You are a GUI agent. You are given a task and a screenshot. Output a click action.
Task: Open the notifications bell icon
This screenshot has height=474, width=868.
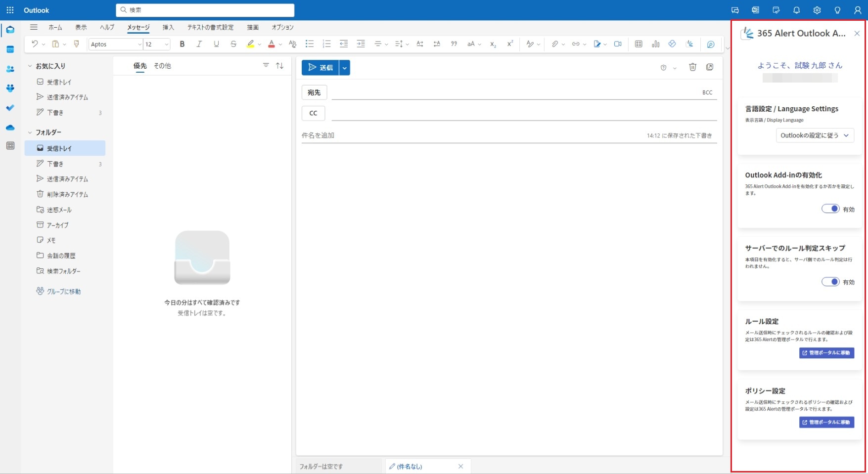(x=796, y=10)
